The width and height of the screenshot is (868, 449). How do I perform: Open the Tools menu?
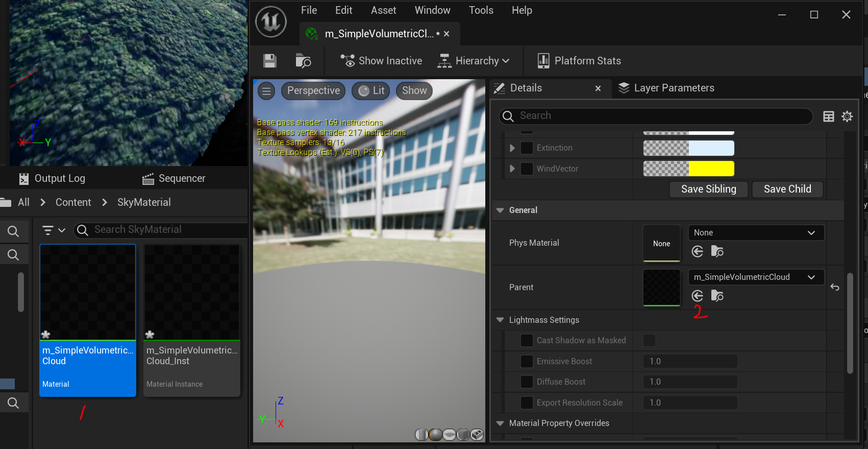pyautogui.click(x=481, y=10)
